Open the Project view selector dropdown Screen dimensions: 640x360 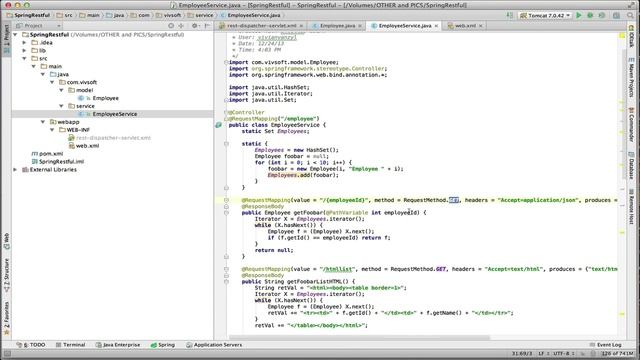pos(38,26)
